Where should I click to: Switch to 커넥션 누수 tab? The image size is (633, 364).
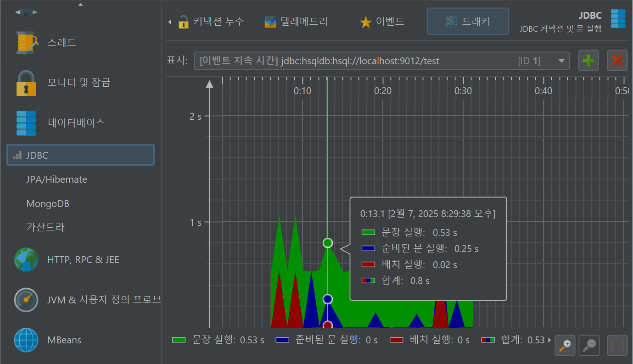[211, 22]
